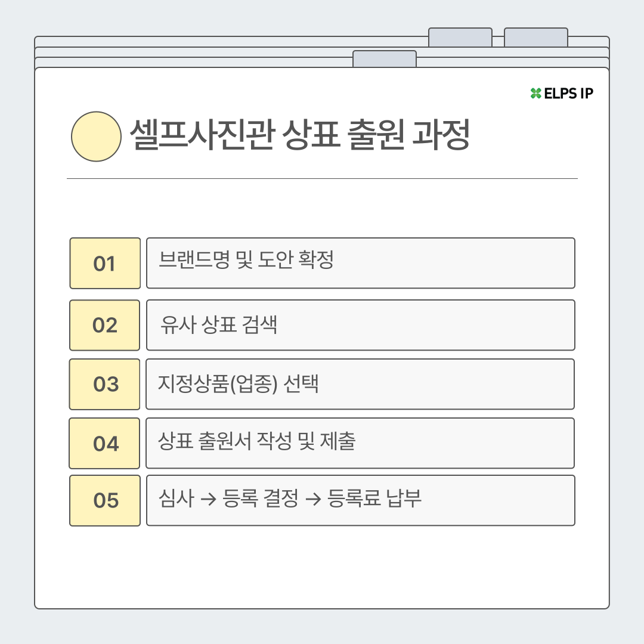Click the green clover ELPS IP logo icon
The width and height of the screenshot is (644, 644).
coord(535,93)
